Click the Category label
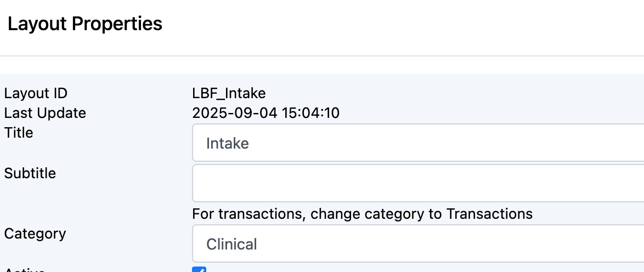 pos(35,234)
